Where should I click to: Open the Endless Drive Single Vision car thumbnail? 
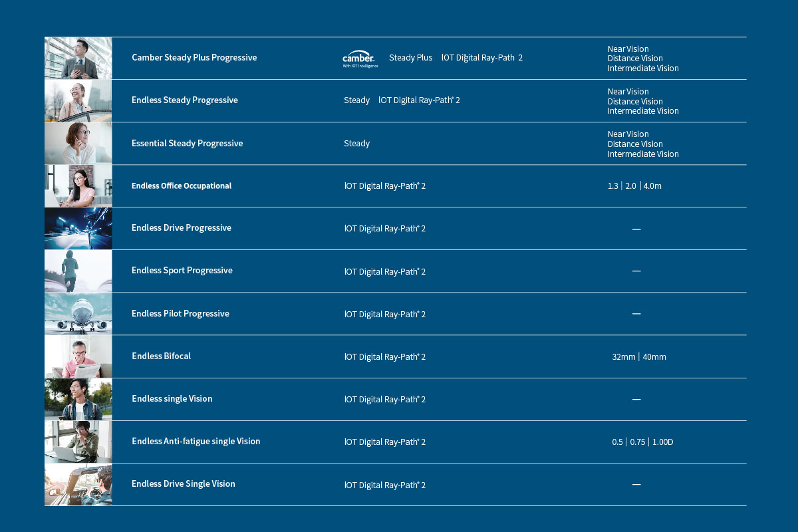click(x=78, y=485)
